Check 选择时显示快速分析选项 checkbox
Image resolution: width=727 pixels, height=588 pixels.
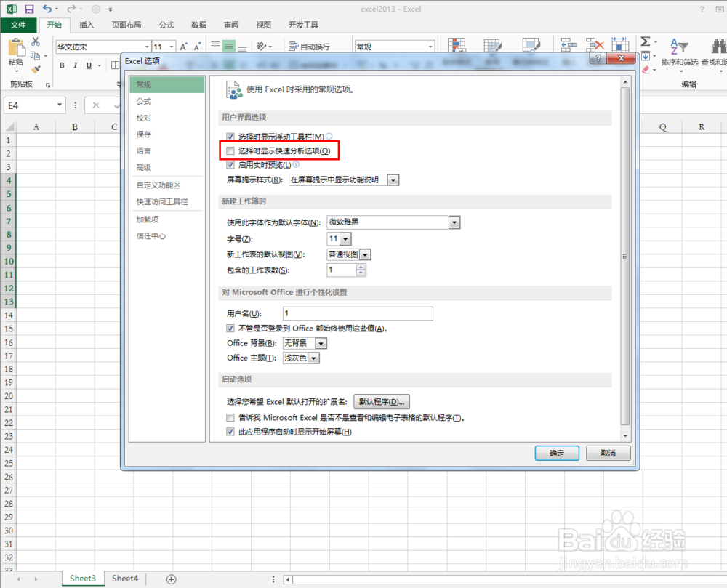point(230,150)
